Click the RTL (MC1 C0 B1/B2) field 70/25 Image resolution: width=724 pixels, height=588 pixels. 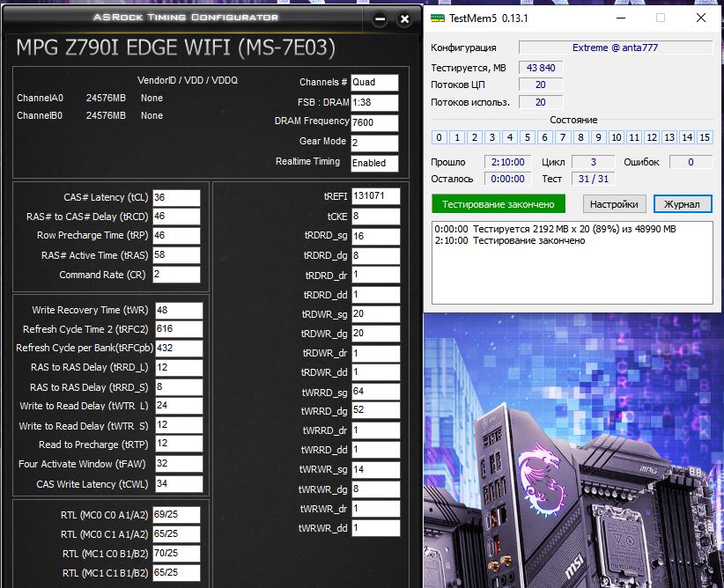pyautogui.click(x=176, y=554)
